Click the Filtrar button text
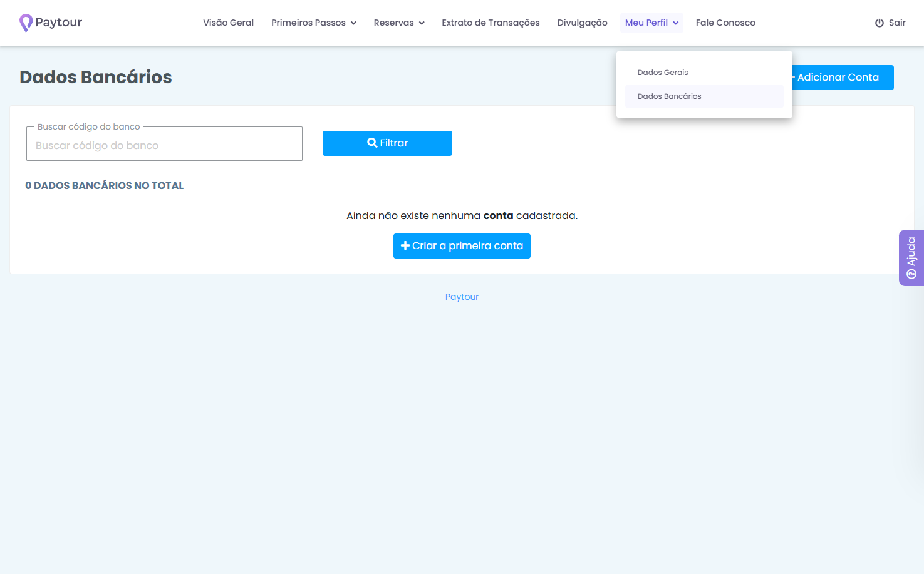The height and width of the screenshot is (574, 924). coord(394,143)
